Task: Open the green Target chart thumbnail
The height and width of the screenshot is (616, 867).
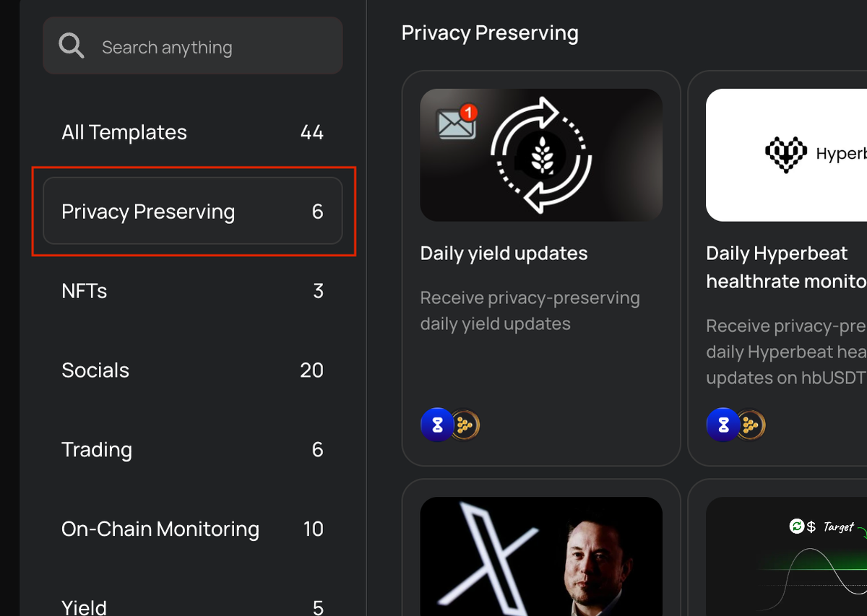Action: pos(786,556)
